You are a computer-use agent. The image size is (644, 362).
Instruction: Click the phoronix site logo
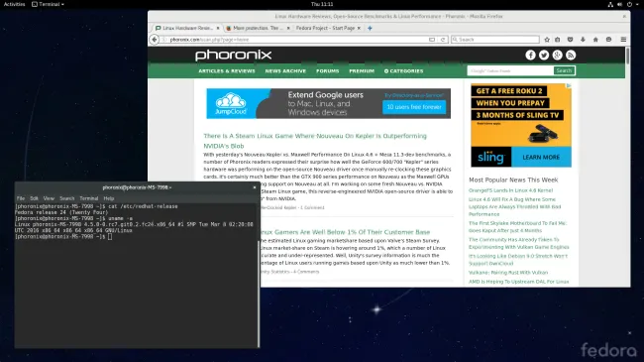[233, 56]
